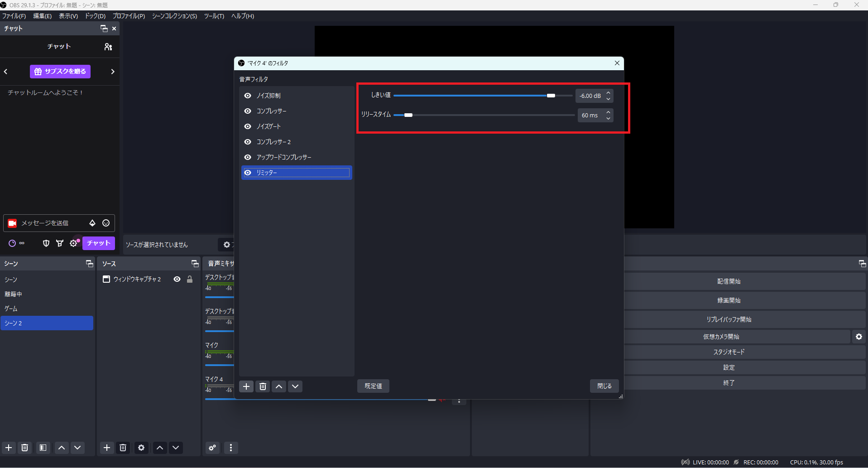Select the ゲーム scene

click(47, 309)
